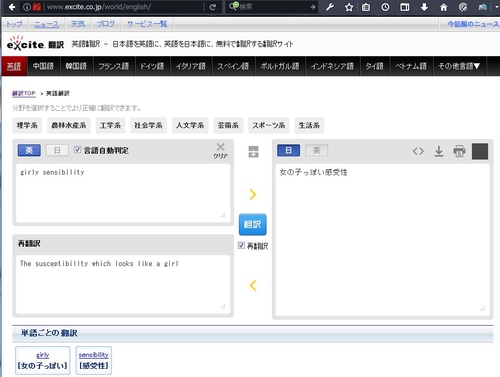Toggle the sidebar icon in browser toolbar
The height and width of the screenshot is (377, 500).
click(405, 7)
